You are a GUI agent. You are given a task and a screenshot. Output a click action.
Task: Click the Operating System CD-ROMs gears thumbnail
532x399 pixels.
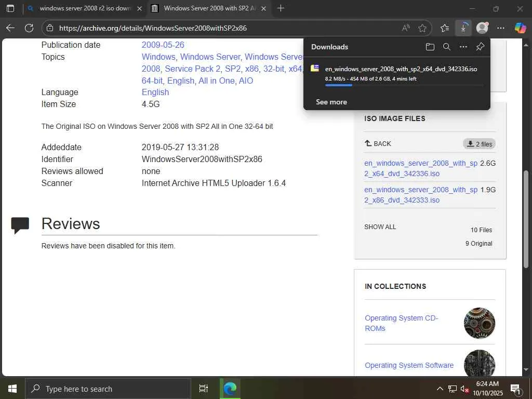tap(480, 323)
